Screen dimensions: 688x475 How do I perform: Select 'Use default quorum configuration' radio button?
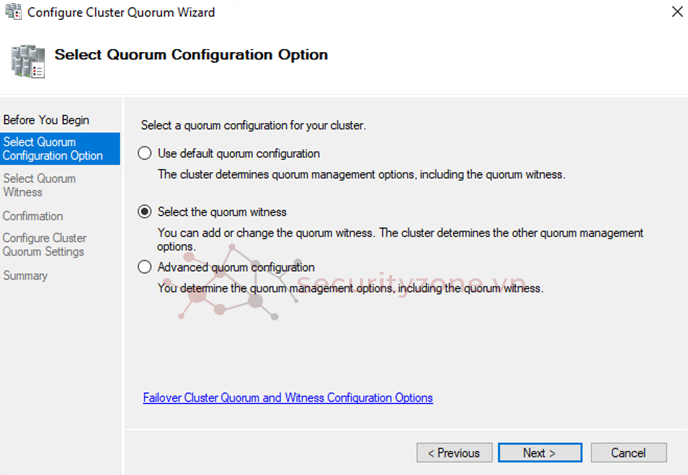[x=145, y=154]
